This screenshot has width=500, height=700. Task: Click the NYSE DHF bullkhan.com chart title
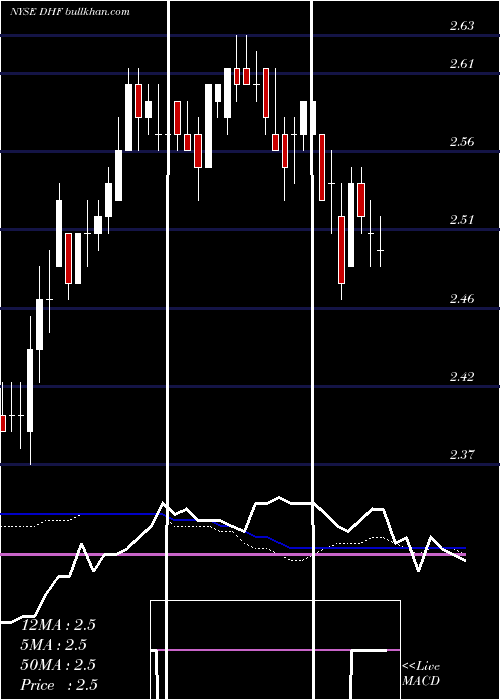pyautogui.click(x=70, y=12)
